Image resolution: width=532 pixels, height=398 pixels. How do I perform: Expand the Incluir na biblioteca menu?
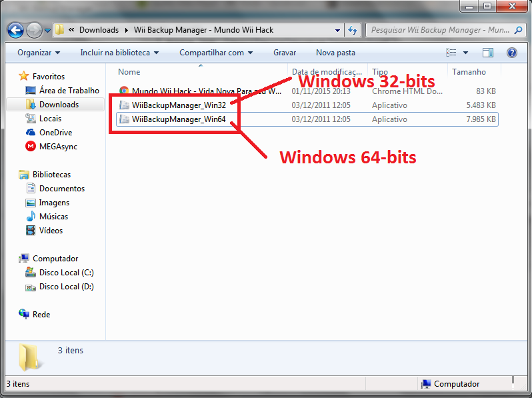click(x=119, y=53)
